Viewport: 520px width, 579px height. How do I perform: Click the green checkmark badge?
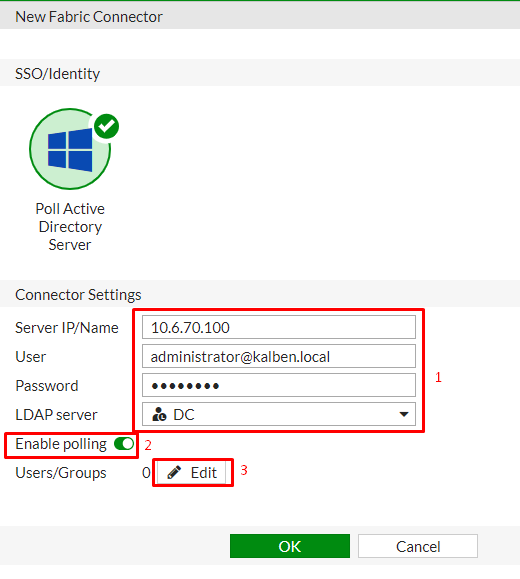point(106,127)
